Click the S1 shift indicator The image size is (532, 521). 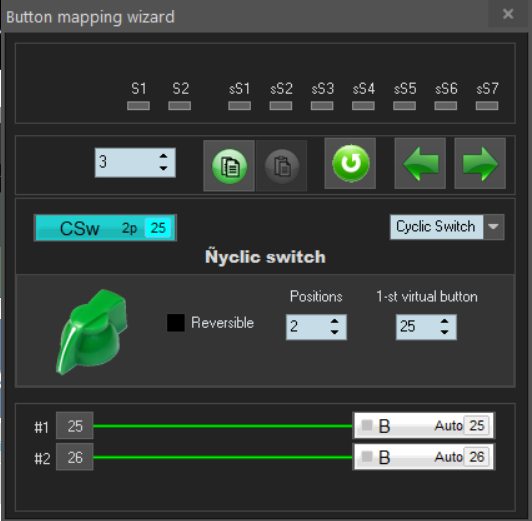click(138, 106)
